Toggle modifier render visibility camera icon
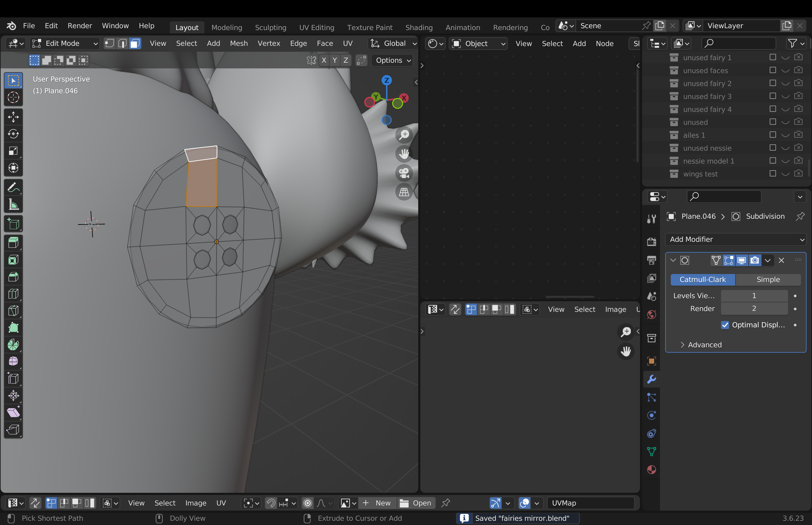 click(755, 261)
